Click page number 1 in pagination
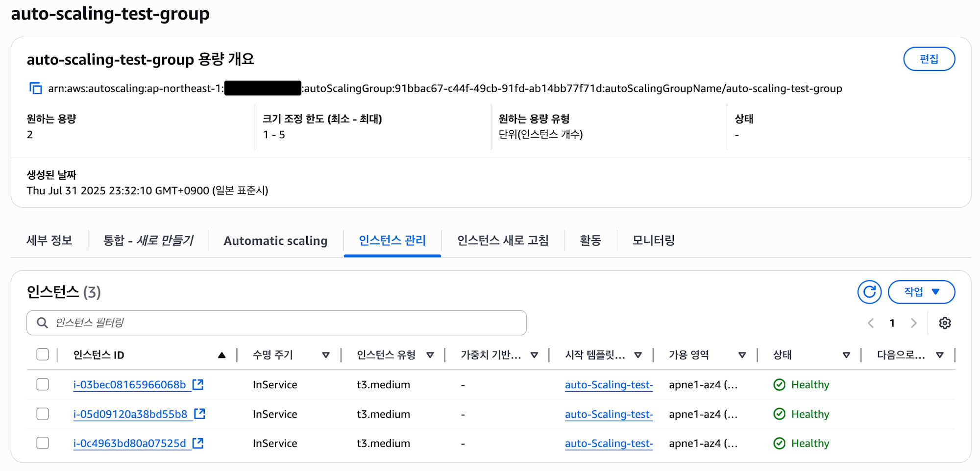980x471 pixels. [x=892, y=323]
